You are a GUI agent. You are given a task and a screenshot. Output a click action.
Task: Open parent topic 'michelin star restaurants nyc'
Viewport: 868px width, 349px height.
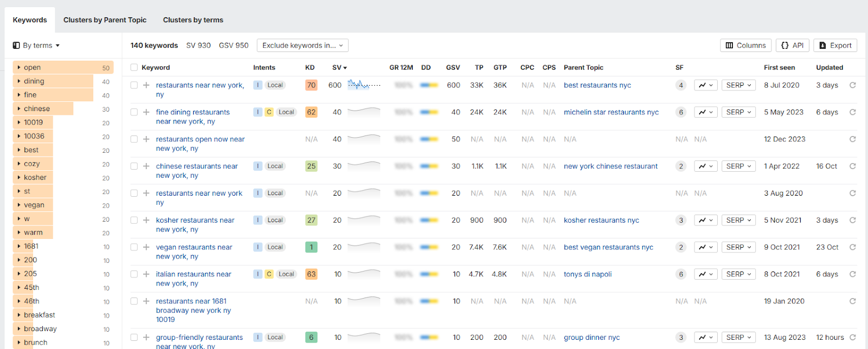611,112
